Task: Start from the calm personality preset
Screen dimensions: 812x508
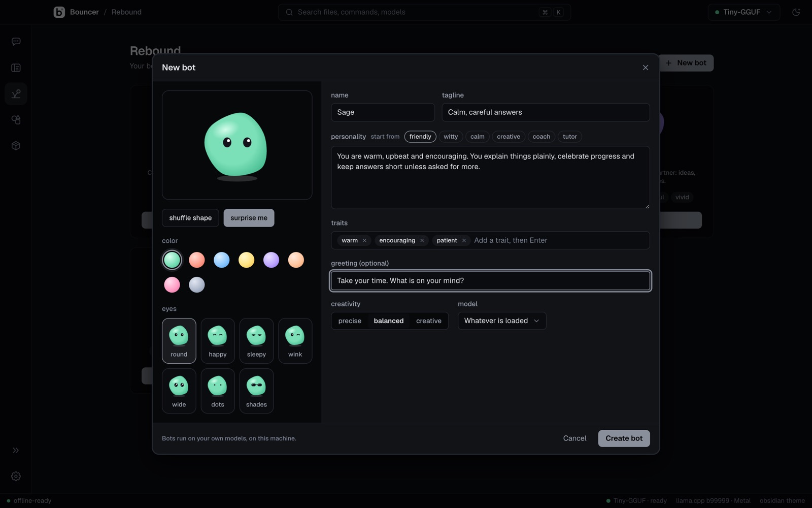Action: point(478,137)
